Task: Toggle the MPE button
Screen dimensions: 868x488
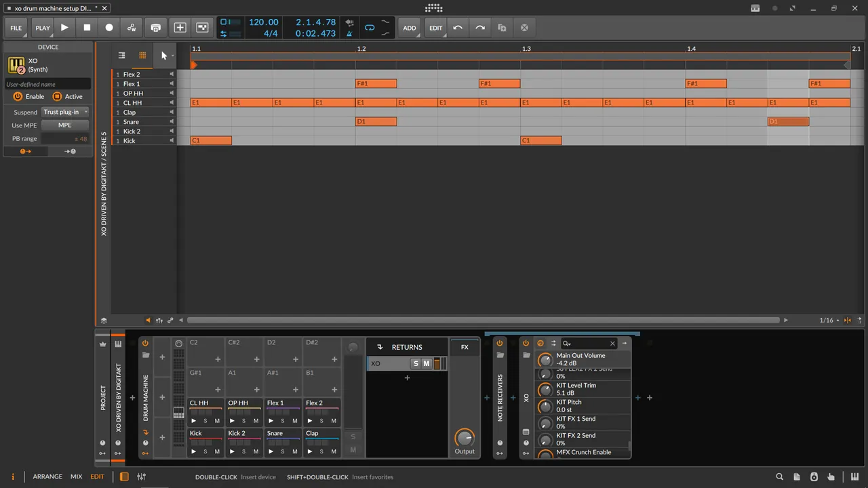Action: pos(65,125)
